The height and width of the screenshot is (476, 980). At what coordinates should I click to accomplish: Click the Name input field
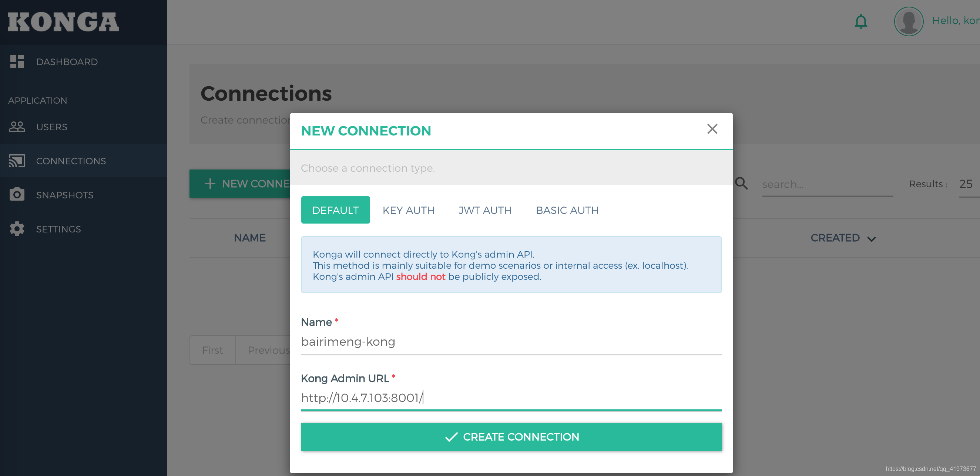[511, 342]
